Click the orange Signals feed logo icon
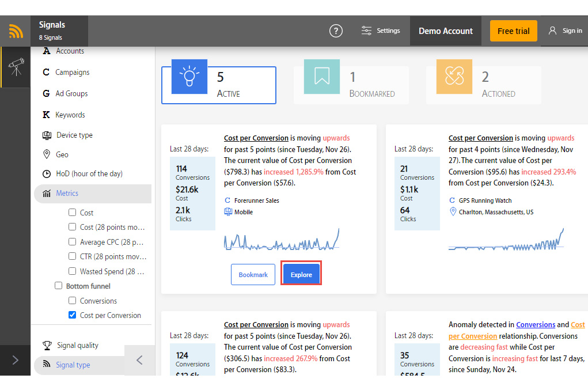The height and width of the screenshot is (390, 588). pyautogui.click(x=16, y=31)
